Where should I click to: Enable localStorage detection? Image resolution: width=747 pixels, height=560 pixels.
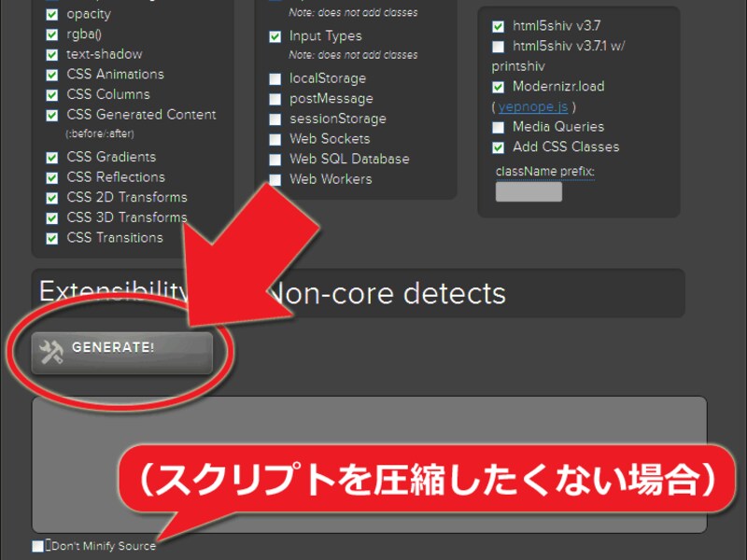click(275, 78)
